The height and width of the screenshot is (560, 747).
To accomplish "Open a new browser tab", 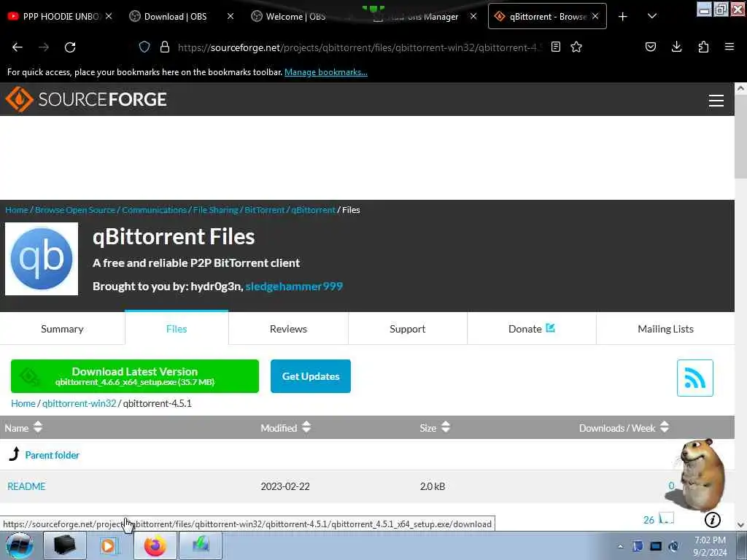I will click(623, 16).
